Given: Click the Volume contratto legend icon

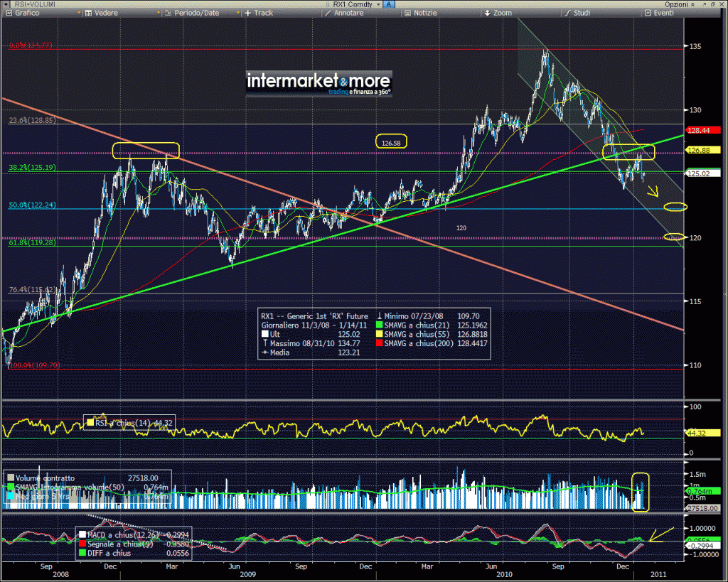Looking at the screenshot, I should [x=9, y=478].
